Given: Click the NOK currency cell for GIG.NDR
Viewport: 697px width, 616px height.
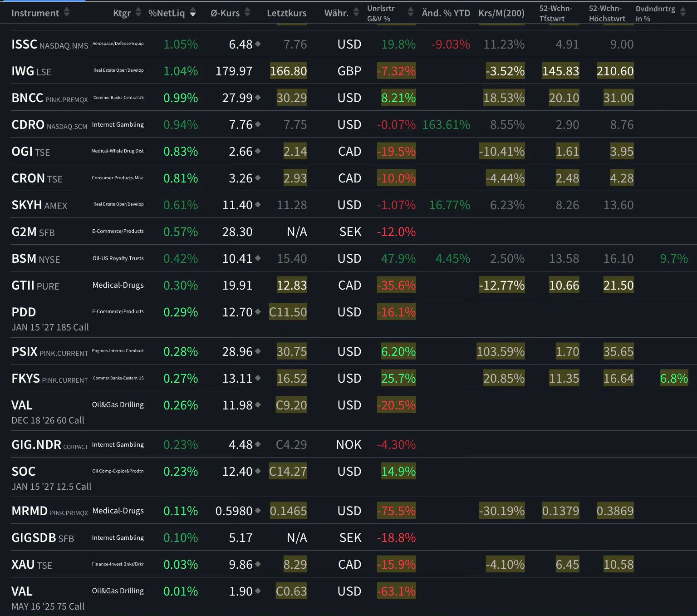Looking at the screenshot, I should coord(349,444).
